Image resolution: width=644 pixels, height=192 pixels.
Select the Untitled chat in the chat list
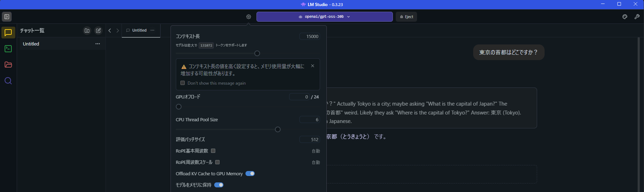click(61, 44)
